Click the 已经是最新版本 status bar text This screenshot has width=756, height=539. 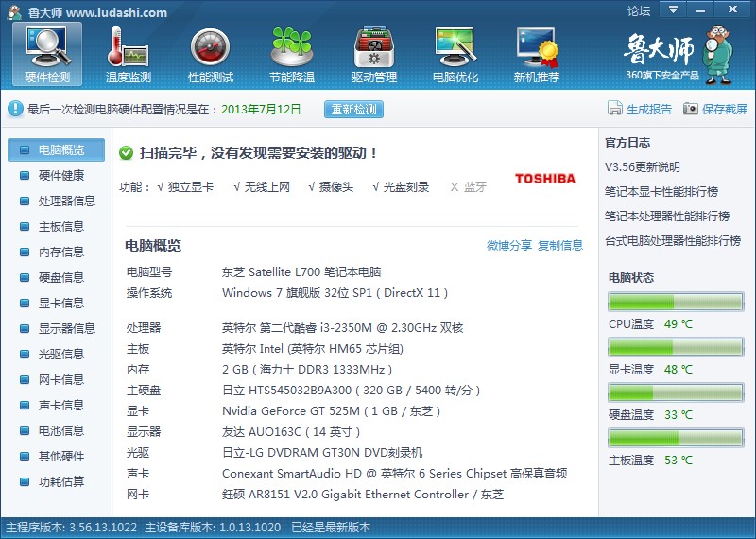click(331, 528)
